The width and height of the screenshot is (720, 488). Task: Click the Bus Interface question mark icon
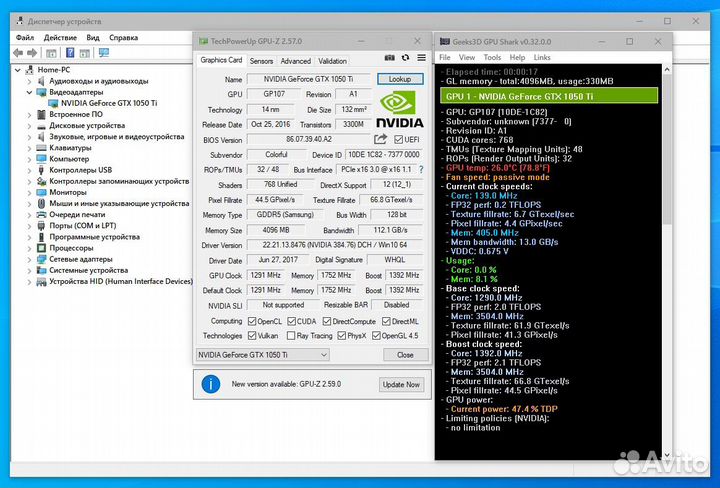(419, 170)
